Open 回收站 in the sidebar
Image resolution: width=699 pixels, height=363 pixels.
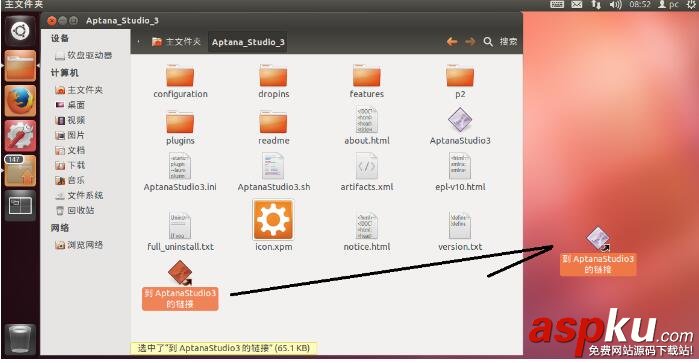point(75,210)
